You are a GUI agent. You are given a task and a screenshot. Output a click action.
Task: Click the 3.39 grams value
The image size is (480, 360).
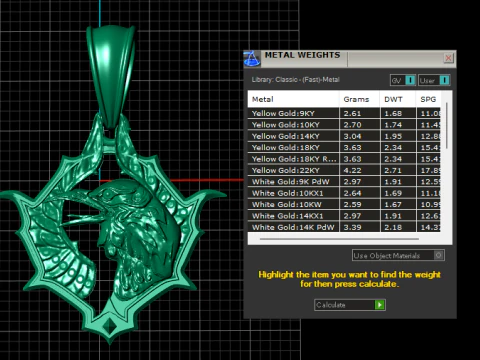coord(352,227)
